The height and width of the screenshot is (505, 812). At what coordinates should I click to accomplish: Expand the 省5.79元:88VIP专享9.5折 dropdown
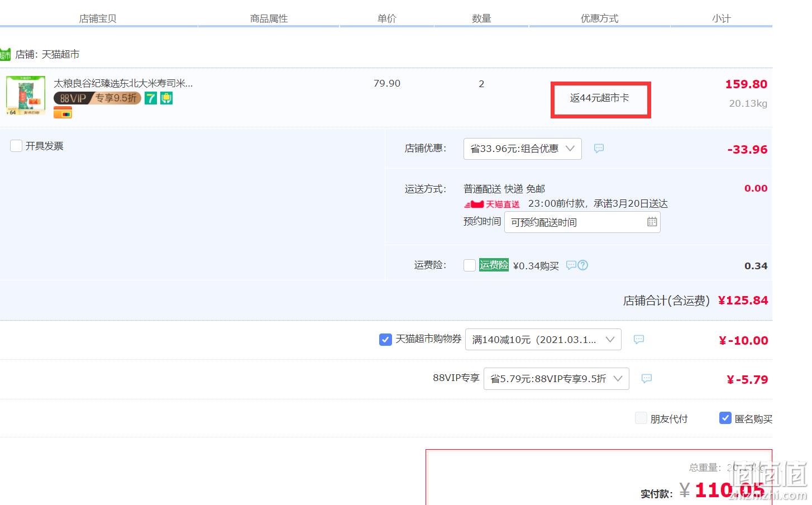[556, 379]
